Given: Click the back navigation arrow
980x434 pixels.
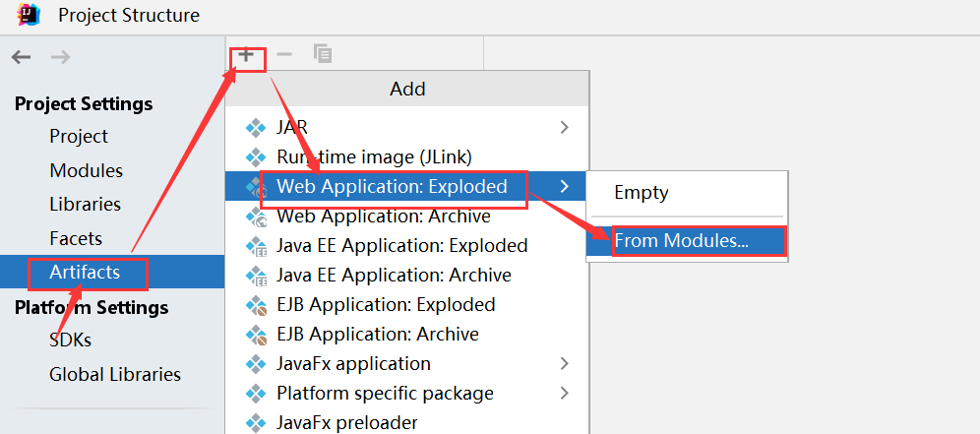Looking at the screenshot, I should tap(22, 57).
